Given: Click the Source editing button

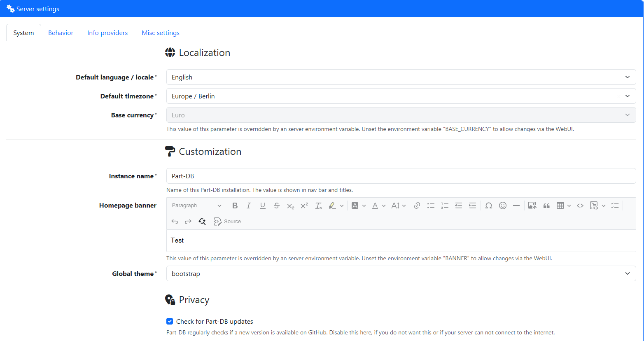Looking at the screenshot, I should (227, 222).
